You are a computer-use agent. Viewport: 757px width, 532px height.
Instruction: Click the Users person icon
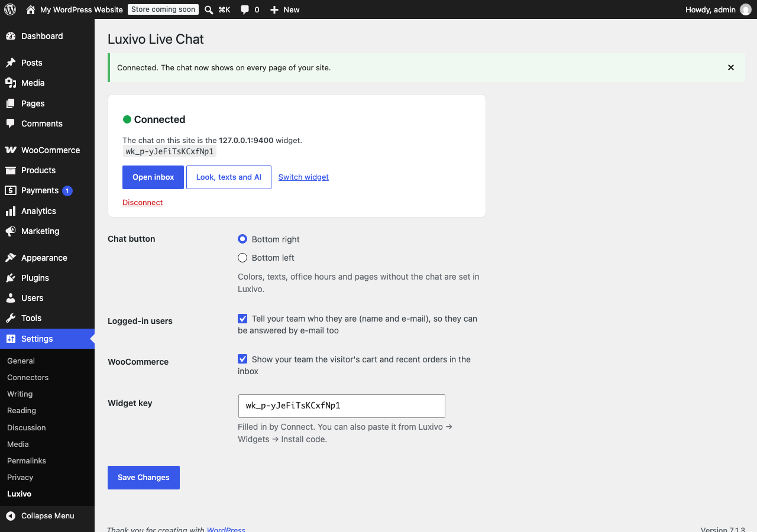(x=11, y=298)
